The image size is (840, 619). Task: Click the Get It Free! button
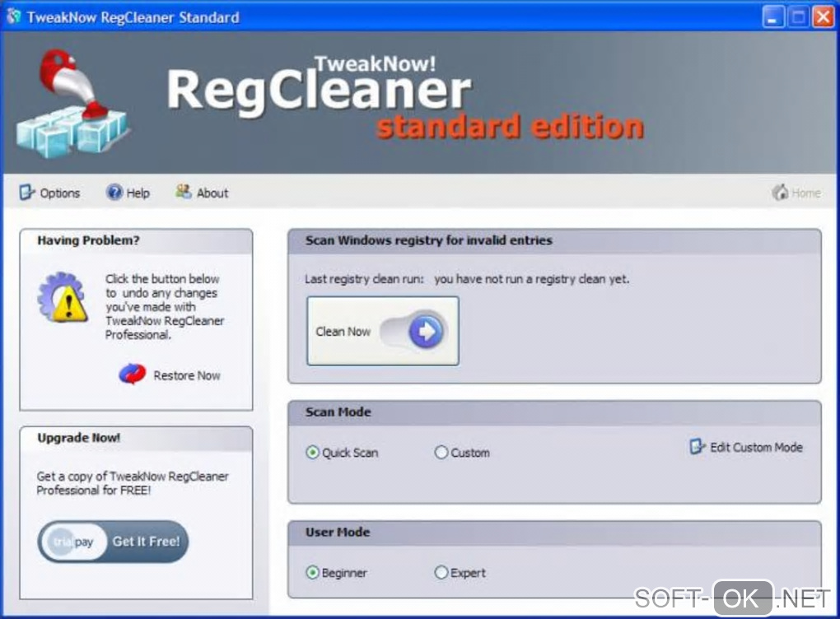coord(113,542)
